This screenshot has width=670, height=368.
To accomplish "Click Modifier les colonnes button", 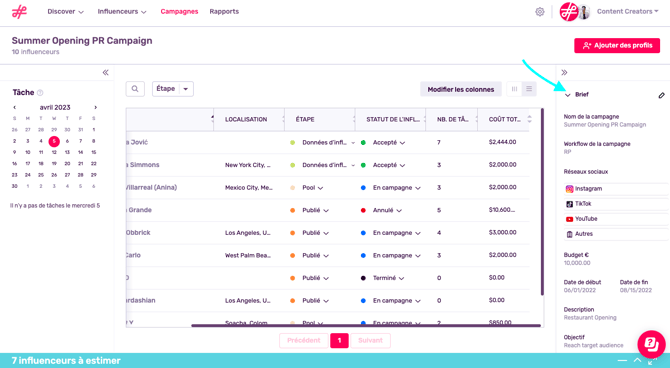I will coord(461,89).
